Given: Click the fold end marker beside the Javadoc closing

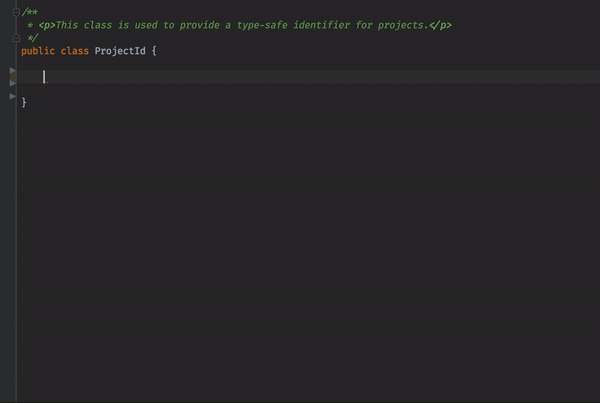Looking at the screenshot, I should (17, 37).
